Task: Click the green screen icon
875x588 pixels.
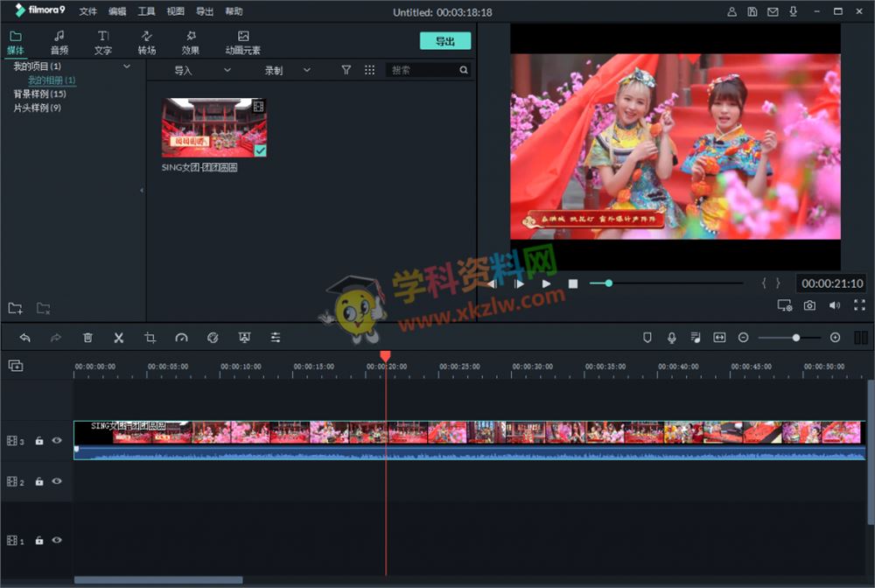Action: tap(244, 338)
